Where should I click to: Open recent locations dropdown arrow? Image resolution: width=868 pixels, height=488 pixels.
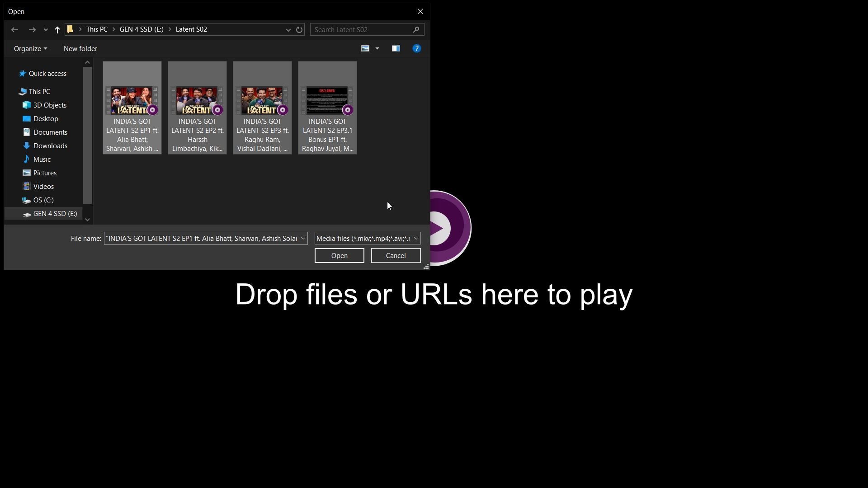click(46, 30)
